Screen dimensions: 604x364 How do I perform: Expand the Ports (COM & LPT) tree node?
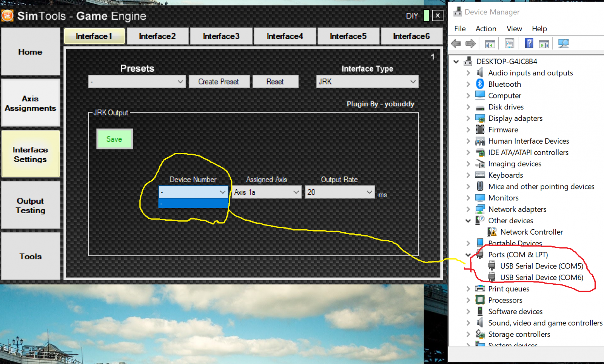(x=468, y=255)
